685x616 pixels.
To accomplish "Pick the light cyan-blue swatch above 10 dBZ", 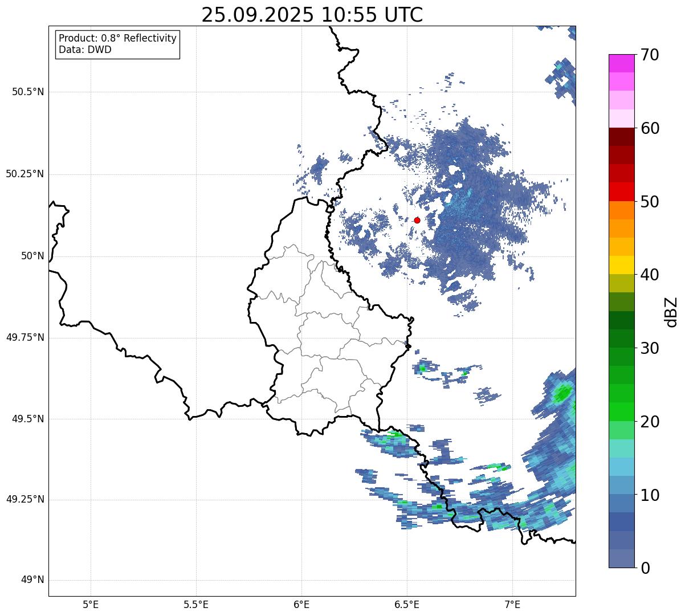I will (x=621, y=467).
